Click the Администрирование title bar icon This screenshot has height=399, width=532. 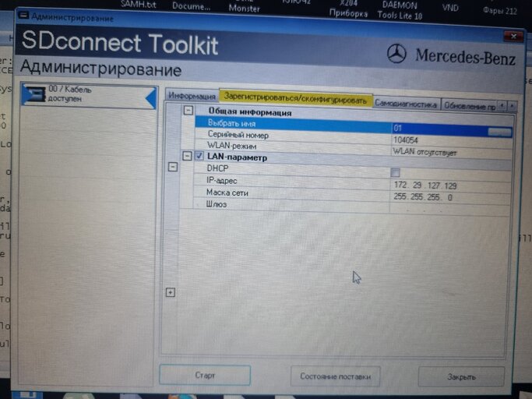click(23, 16)
